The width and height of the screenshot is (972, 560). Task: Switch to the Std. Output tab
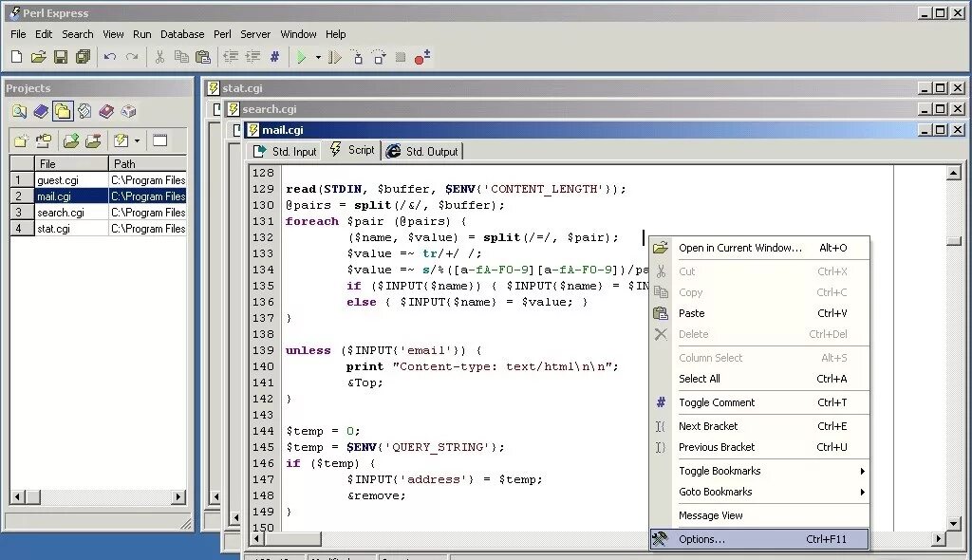pos(422,151)
